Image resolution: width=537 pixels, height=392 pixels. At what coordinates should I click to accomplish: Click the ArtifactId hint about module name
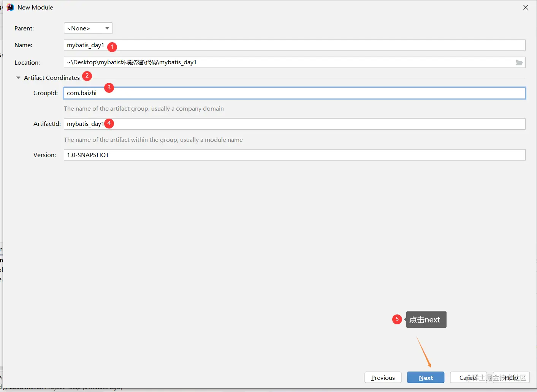tap(153, 140)
